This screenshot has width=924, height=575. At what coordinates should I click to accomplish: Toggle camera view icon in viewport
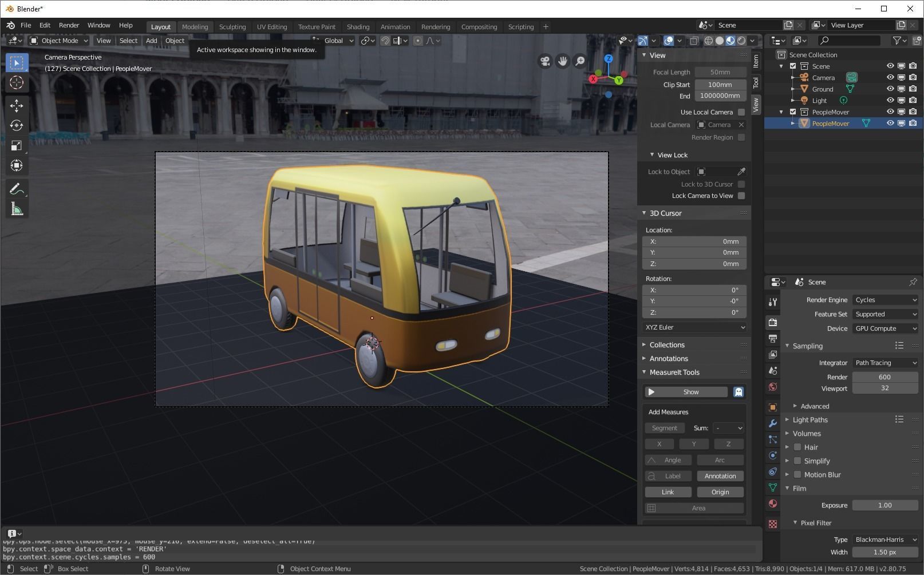[545, 61]
